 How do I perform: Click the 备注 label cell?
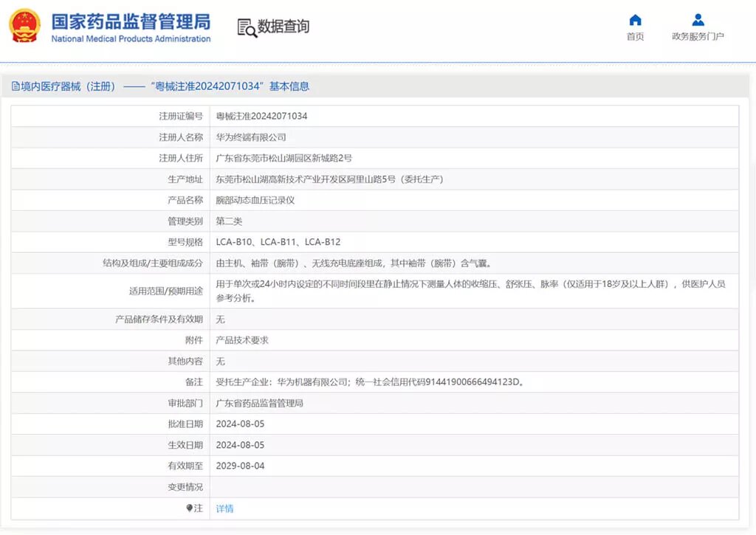pos(111,382)
